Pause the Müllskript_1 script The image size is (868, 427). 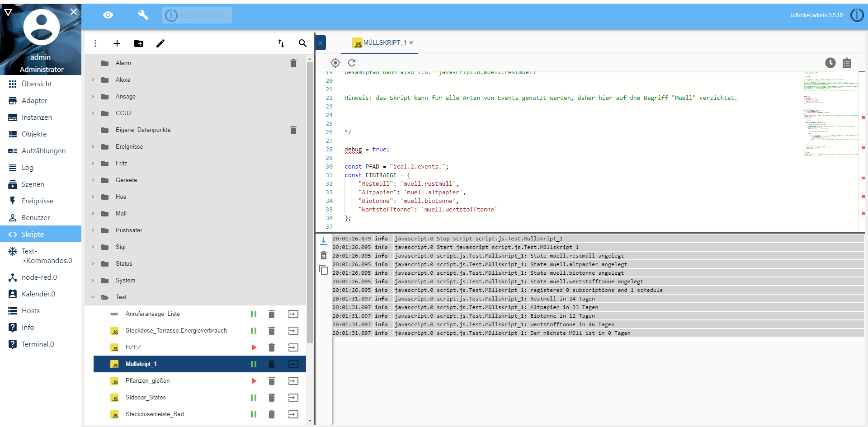tap(254, 364)
